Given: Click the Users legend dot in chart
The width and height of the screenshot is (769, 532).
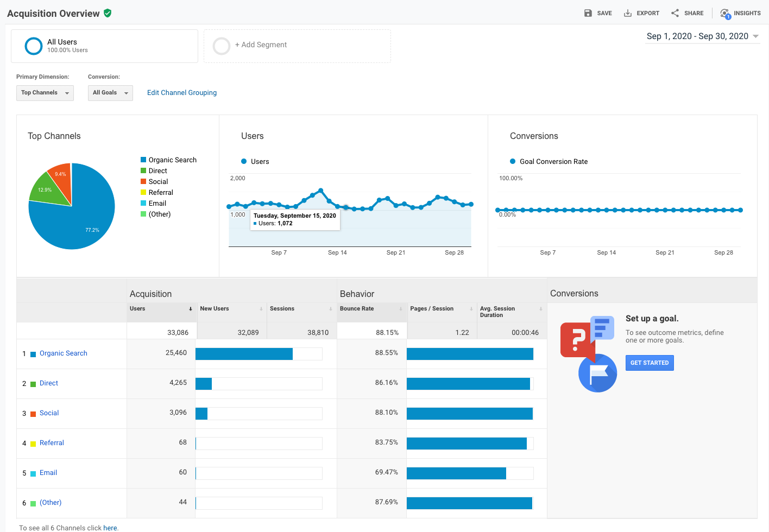Looking at the screenshot, I should (244, 161).
